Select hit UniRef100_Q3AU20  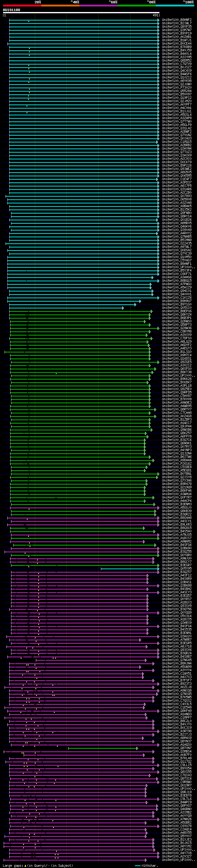point(177,636)
